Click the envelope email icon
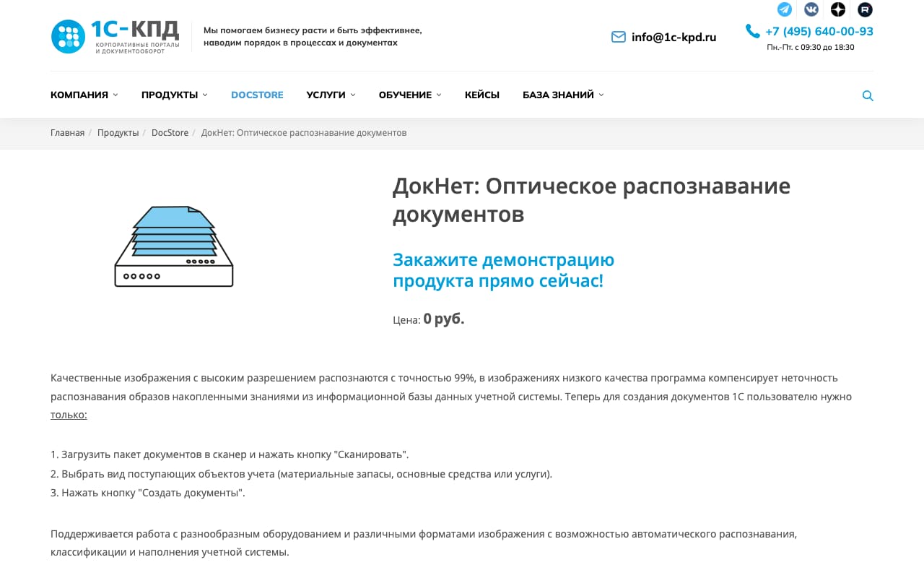This screenshot has width=924, height=578. coord(619,37)
